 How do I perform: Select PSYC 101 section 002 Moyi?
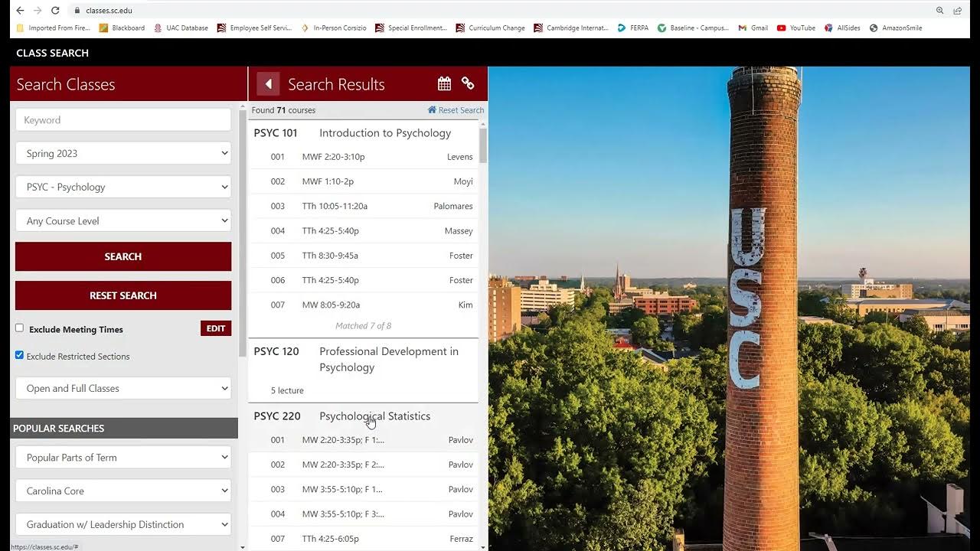(364, 181)
